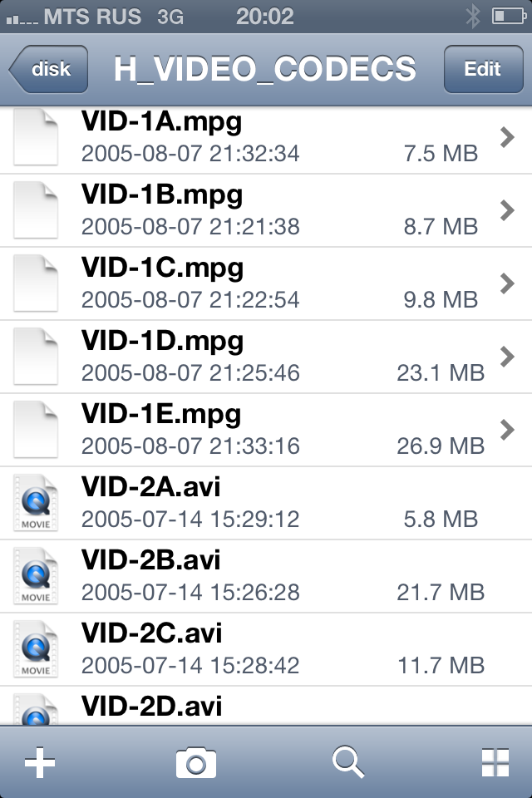Expand details chevron for VID-1A.mpg
The height and width of the screenshot is (798, 532).
pos(507,137)
